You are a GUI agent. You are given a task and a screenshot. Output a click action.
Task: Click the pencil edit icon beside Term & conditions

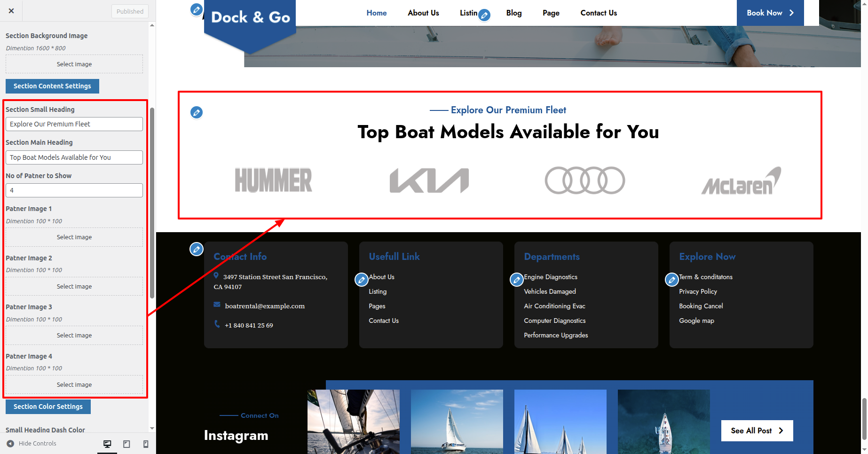[x=672, y=280]
